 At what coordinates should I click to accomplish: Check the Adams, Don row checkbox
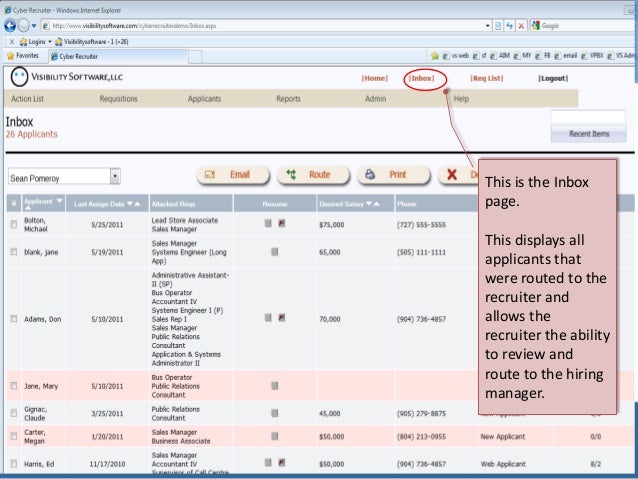coord(14,319)
